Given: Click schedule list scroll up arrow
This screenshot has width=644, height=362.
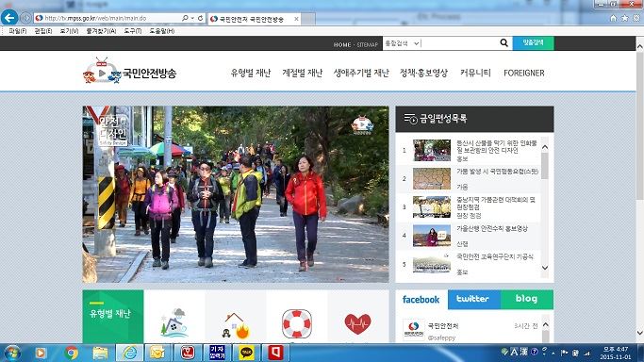Looking at the screenshot, I should (545, 146).
